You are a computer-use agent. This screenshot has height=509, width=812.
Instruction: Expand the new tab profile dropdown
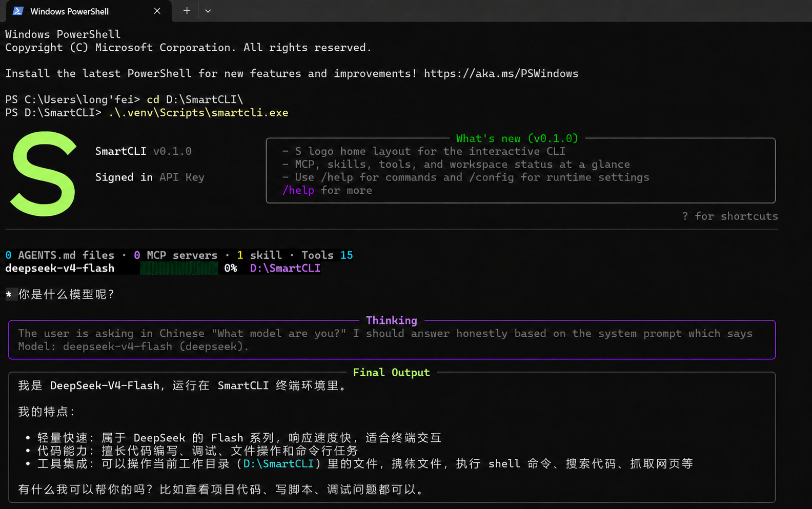click(208, 11)
